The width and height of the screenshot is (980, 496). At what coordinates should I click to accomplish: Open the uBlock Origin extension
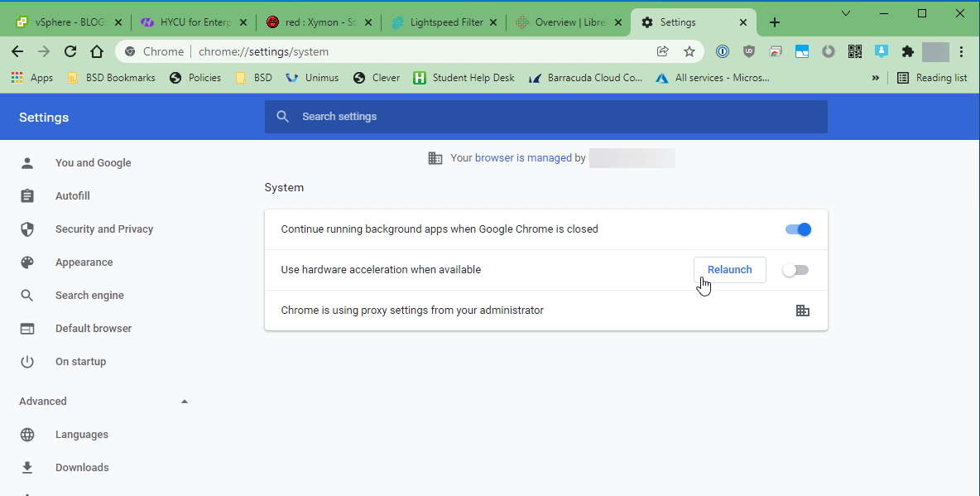coord(749,51)
